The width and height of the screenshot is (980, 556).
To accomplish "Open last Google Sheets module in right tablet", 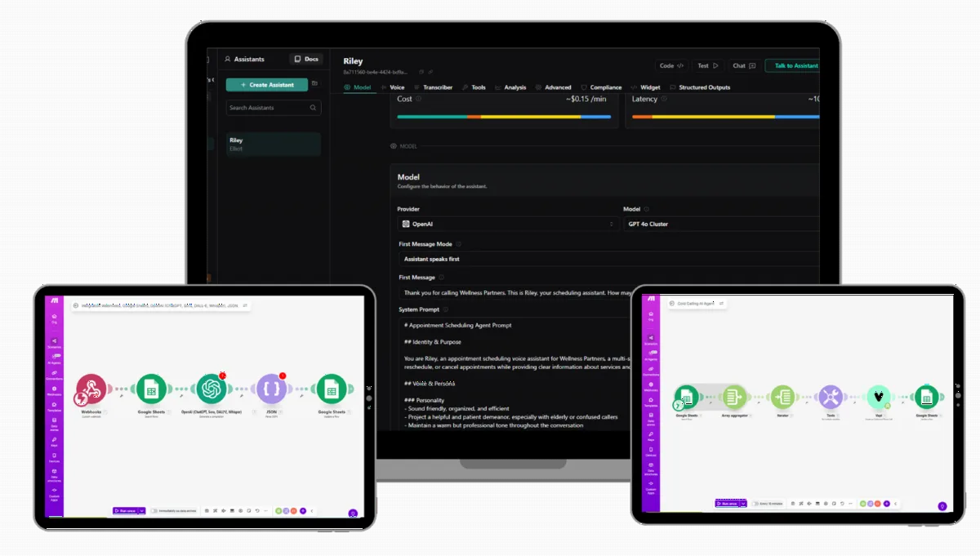I will pos(926,397).
